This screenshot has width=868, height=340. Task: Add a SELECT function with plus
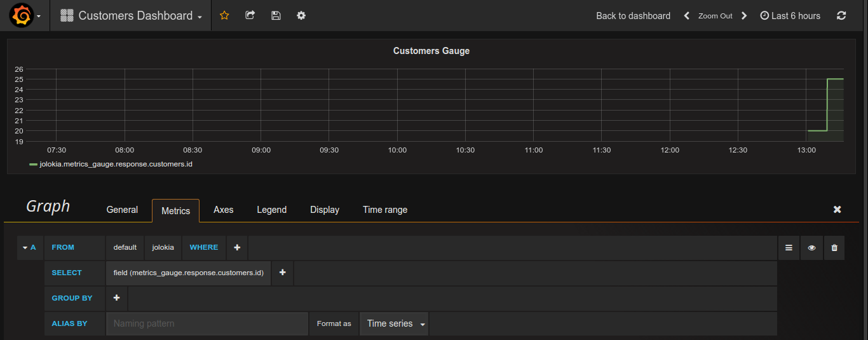click(x=283, y=273)
